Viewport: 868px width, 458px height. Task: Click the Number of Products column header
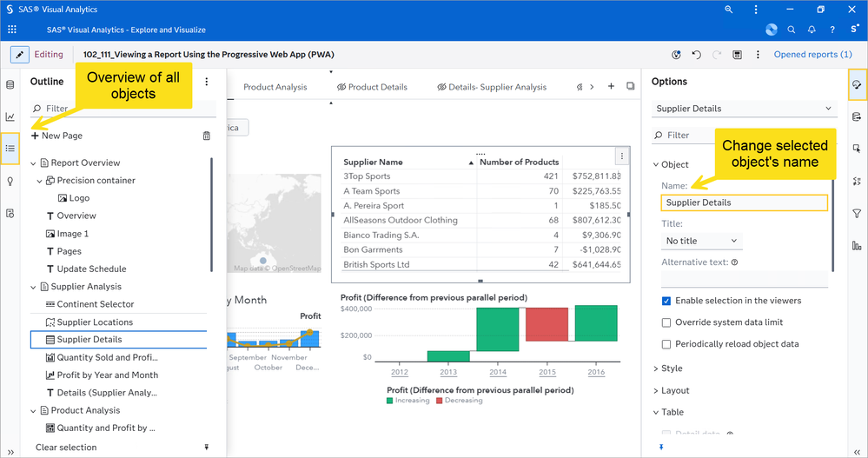coord(519,162)
